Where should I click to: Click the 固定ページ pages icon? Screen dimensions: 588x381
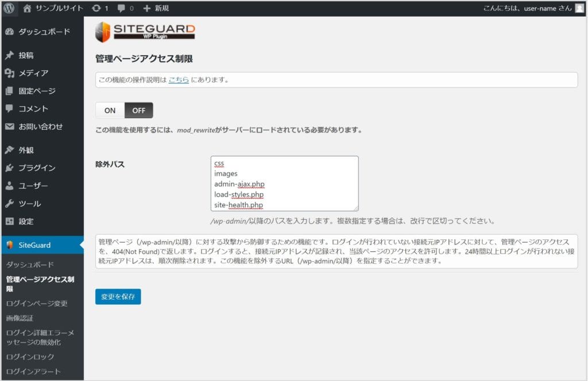click(10, 91)
